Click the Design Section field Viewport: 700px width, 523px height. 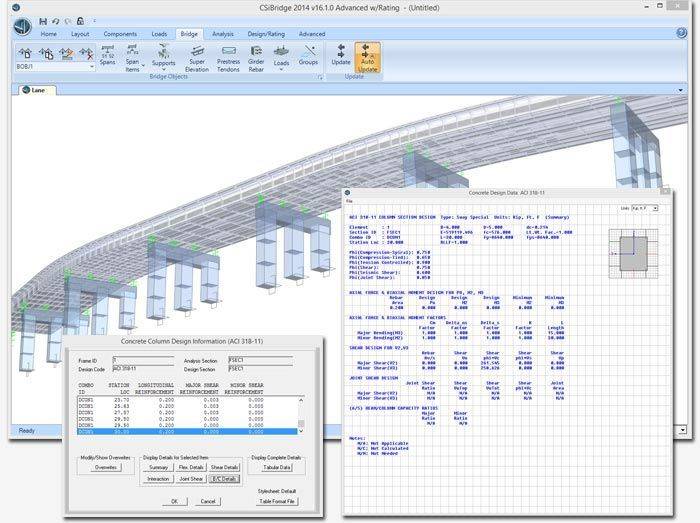tap(260, 369)
